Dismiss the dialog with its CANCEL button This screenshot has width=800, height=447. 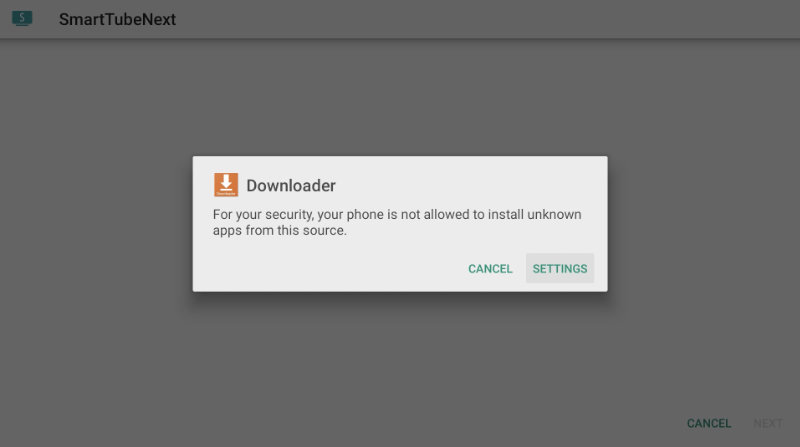pos(490,268)
